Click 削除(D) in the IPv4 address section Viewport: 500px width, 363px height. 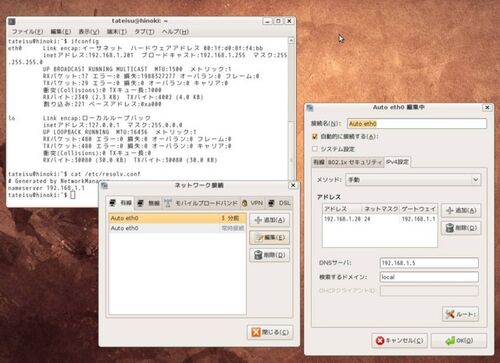(x=461, y=228)
